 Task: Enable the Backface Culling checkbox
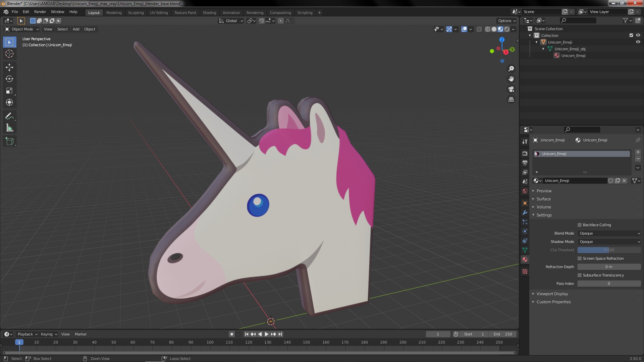(580, 225)
